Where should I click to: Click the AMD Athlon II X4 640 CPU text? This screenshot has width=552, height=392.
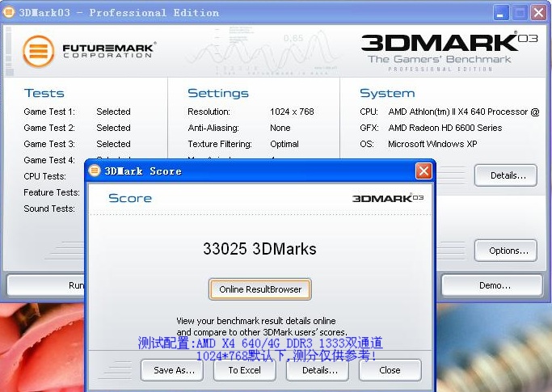[x=464, y=112]
